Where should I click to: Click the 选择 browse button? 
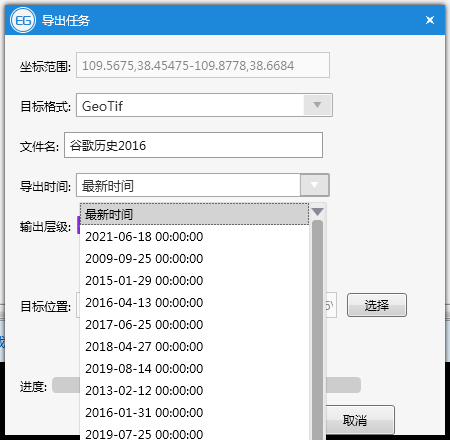click(x=377, y=305)
